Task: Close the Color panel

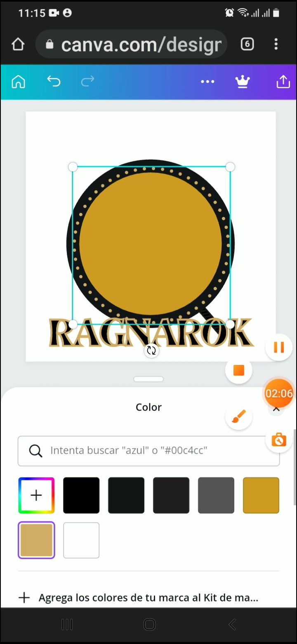Action: [x=276, y=409]
